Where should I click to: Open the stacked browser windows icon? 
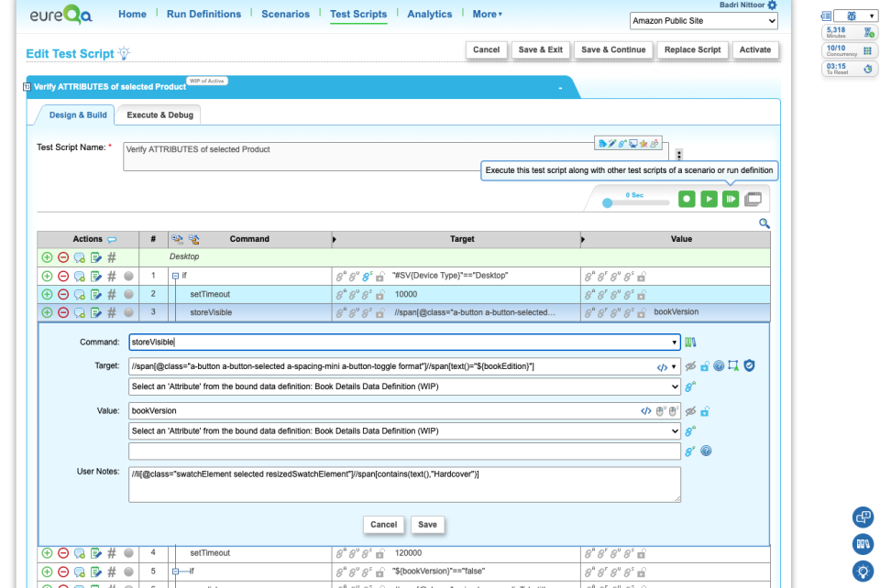point(753,199)
